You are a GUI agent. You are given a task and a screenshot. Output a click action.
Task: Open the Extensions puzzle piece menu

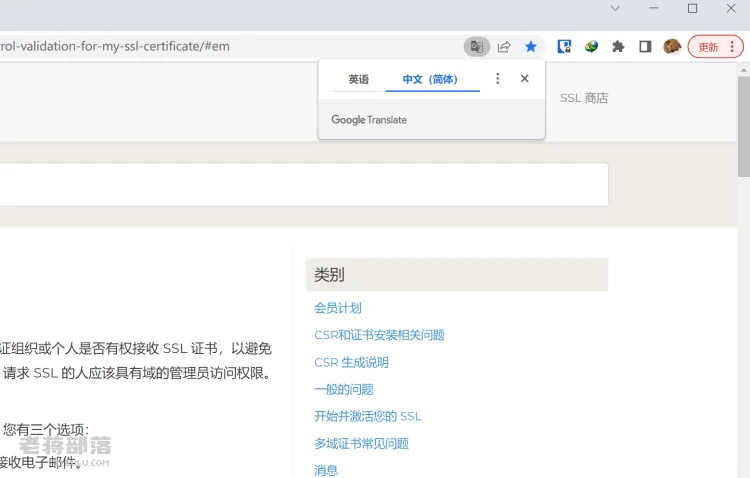pos(618,46)
